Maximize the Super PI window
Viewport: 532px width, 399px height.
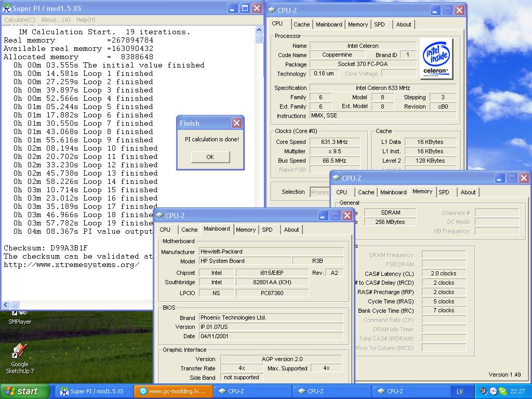(x=245, y=8)
